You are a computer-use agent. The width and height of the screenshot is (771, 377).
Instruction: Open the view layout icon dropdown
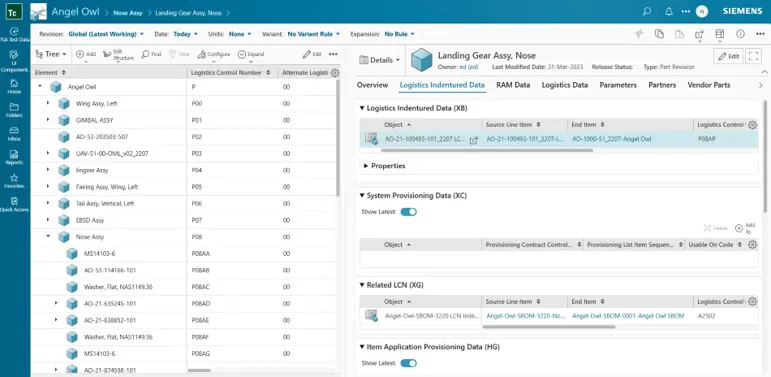point(720,34)
